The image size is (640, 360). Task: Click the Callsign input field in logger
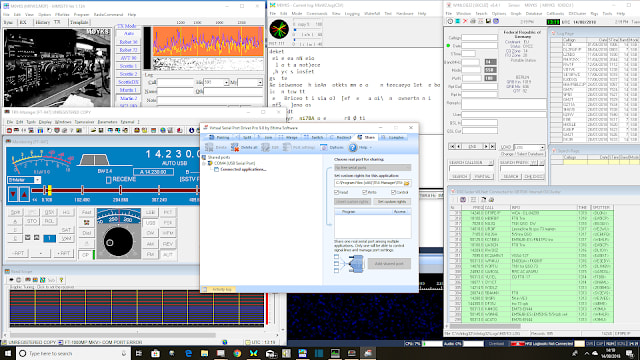(x=480, y=38)
